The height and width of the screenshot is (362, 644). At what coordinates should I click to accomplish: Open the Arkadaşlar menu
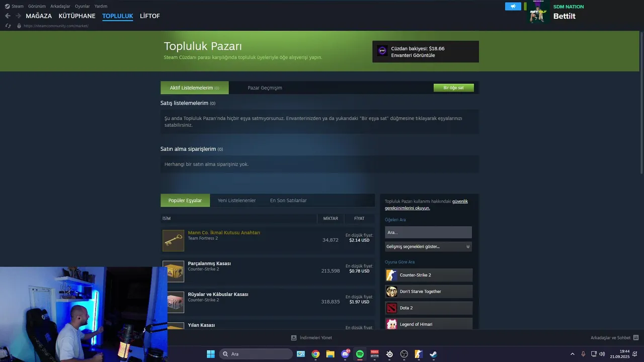tap(60, 6)
